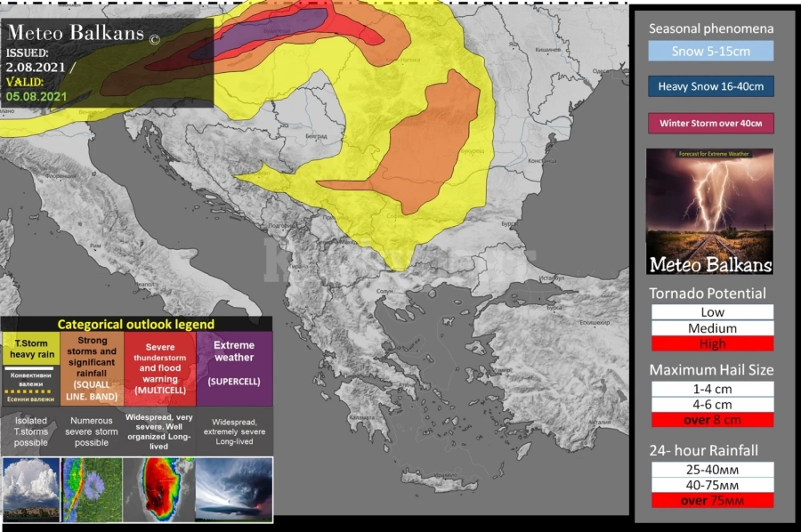
Task: Open the squall line radar thumbnail
Action: tap(92, 489)
